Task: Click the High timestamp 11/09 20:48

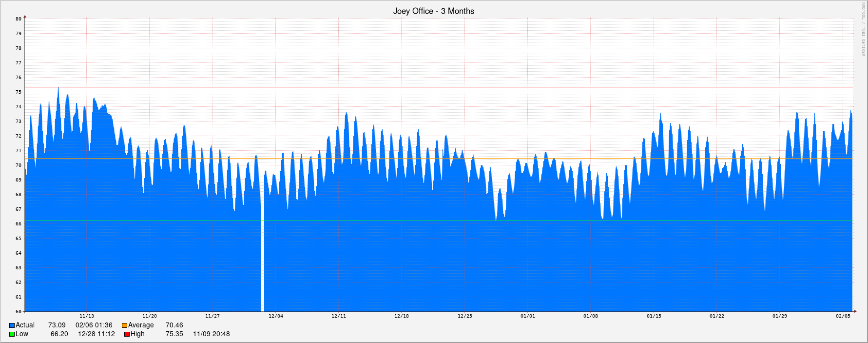Action: [x=211, y=334]
